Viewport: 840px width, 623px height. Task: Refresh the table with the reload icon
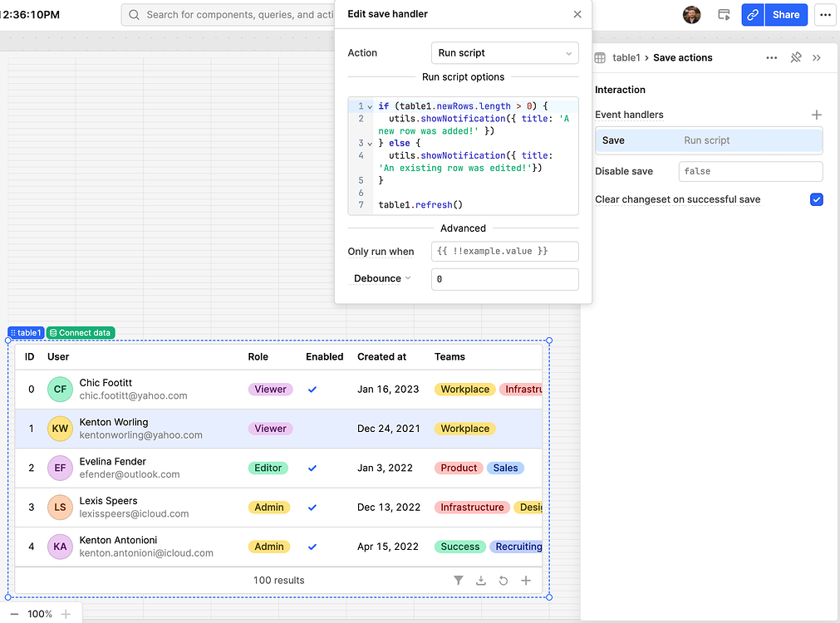[503, 580]
